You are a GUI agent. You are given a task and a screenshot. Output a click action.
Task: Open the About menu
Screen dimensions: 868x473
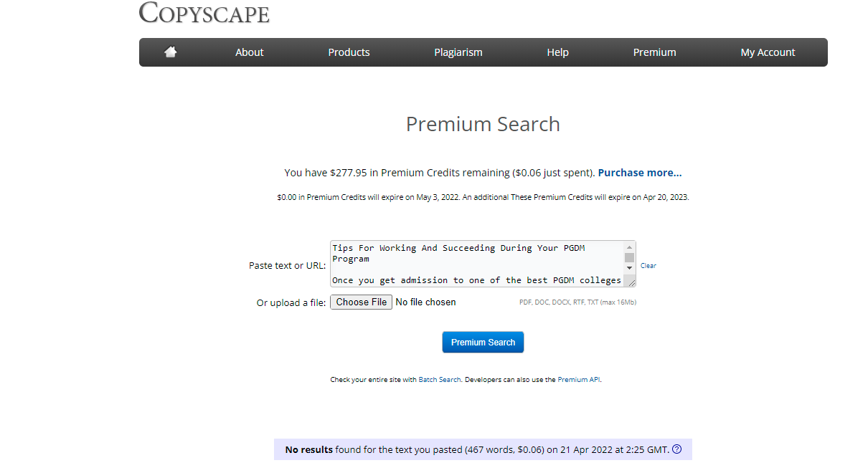pyautogui.click(x=250, y=52)
